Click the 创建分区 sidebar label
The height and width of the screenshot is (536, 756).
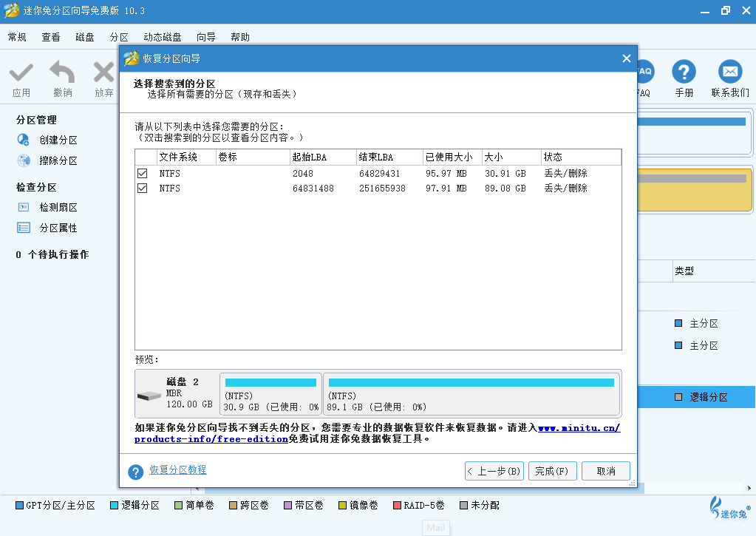(58, 140)
